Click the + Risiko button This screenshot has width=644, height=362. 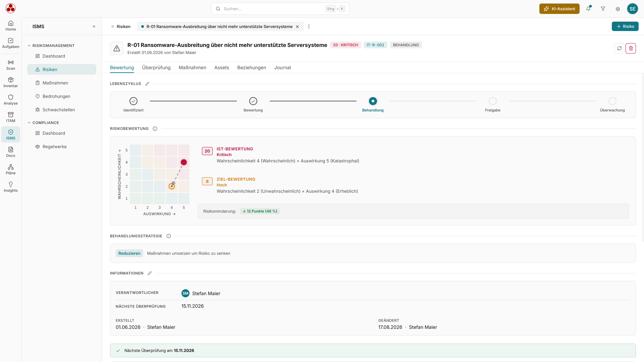625,26
